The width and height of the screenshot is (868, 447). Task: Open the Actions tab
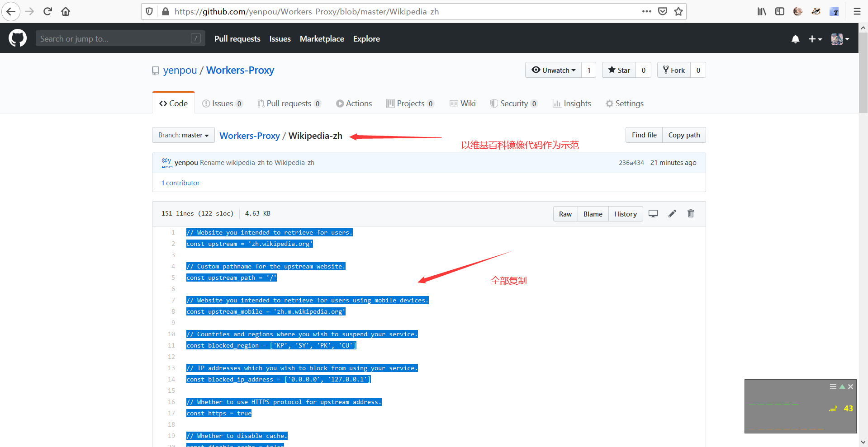tap(354, 104)
